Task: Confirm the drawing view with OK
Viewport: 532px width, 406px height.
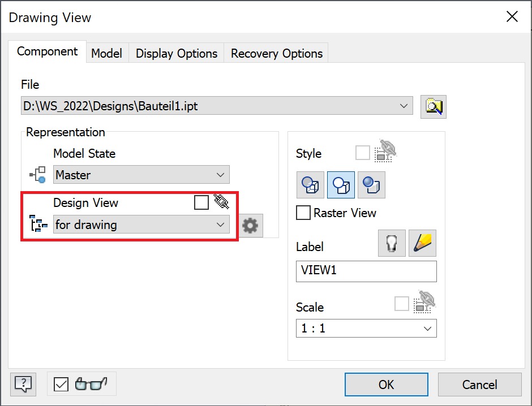Action: tap(386, 384)
